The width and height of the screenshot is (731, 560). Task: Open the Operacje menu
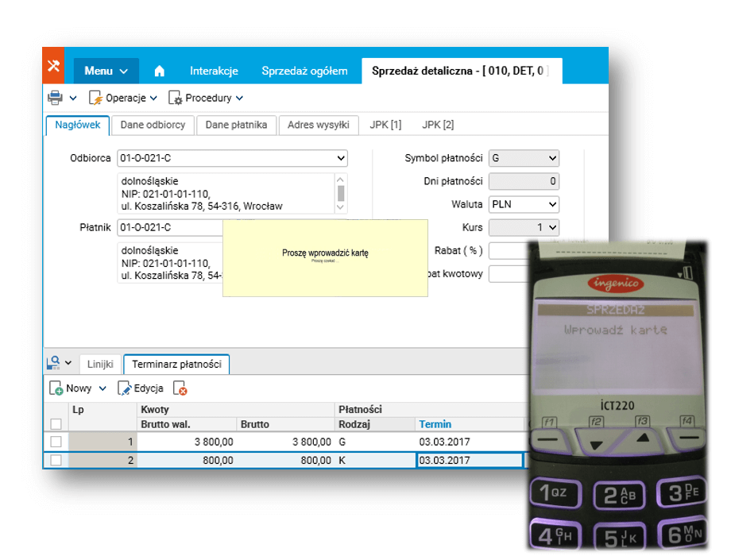pyautogui.click(x=123, y=98)
